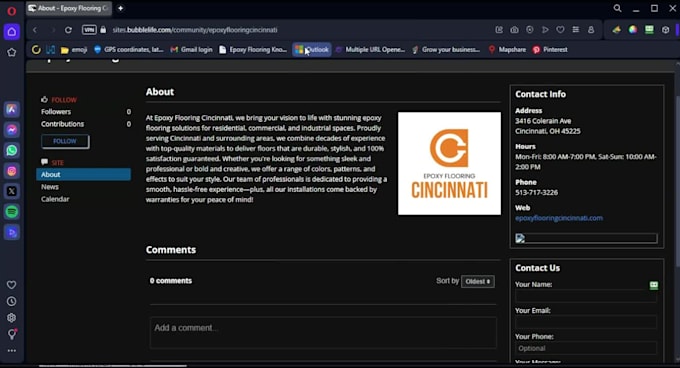Open the X (Twitter) sidebar icon
This screenshot has height=368, width=680.
click(12, 191)
